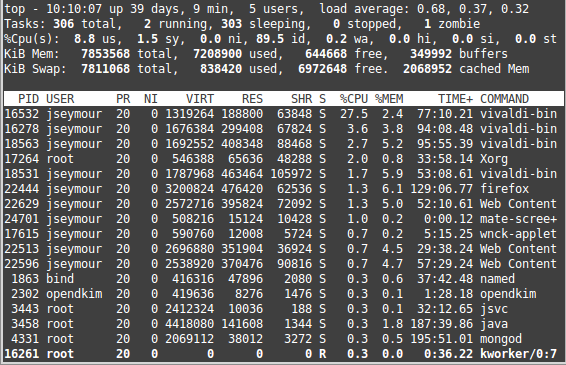Viewport: 566px width, 365px height.
Task: Click the TIME+ column header
Action: [455, 99]
